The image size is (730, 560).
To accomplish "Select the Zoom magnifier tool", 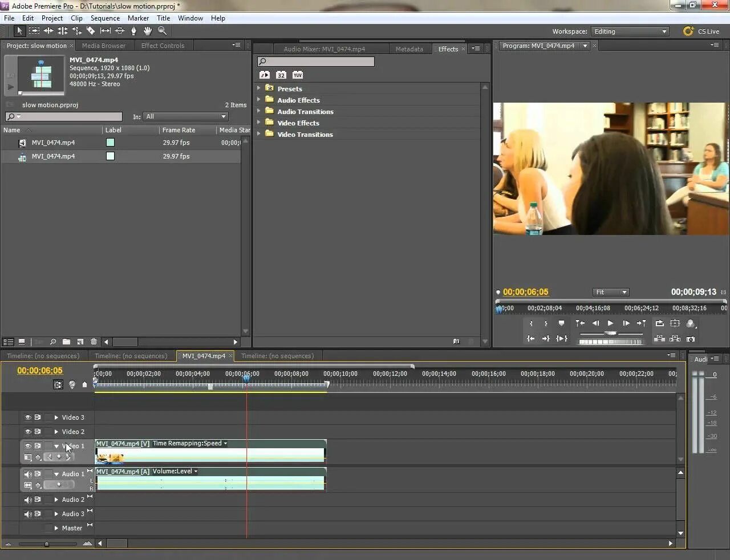I will point(163,31).
